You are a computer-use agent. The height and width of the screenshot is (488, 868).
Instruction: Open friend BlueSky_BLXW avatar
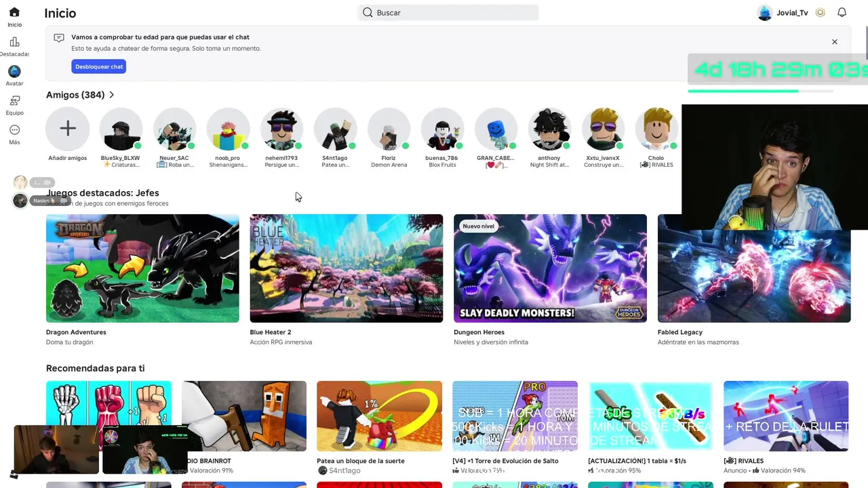click(121, 129)
